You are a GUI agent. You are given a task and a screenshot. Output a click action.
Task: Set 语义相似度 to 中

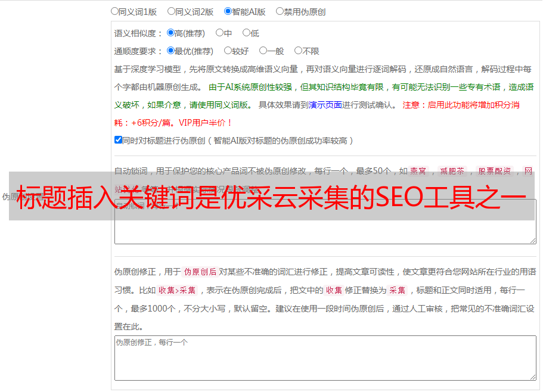coord(219,33)
